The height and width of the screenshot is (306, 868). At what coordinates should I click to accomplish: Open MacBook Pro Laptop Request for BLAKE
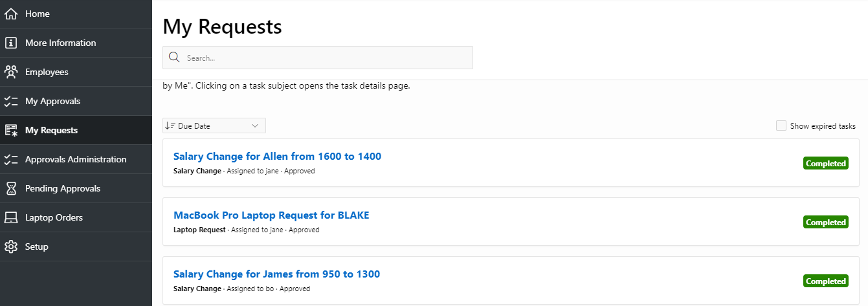pos(271,215)
